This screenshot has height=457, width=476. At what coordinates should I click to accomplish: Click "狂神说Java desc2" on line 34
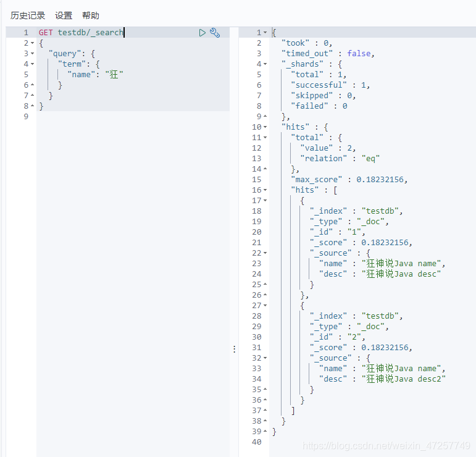403,379
